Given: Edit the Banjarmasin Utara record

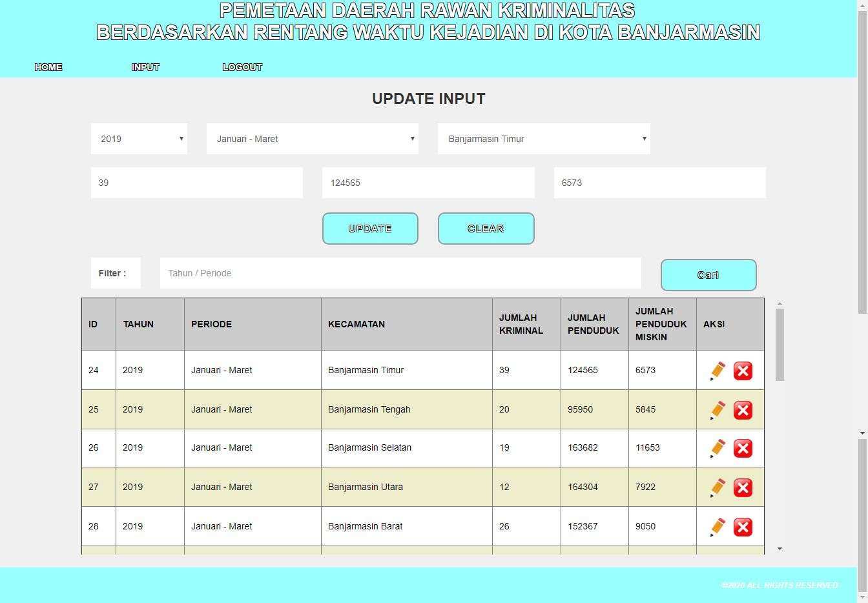Looking at the screenshot, I should pyautogui.click(x=718, y=487).
